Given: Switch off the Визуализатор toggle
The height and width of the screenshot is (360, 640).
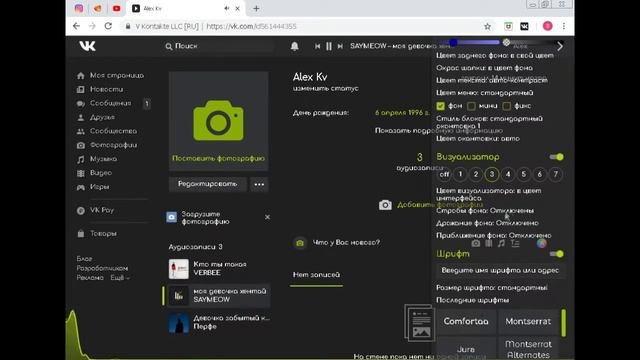Looking at the screenshot, I should 556,157.
